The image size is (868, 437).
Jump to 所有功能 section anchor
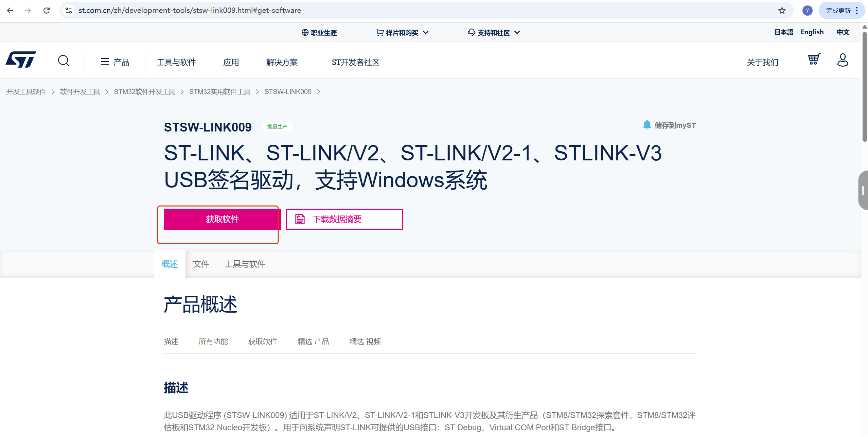coord(213,342)
